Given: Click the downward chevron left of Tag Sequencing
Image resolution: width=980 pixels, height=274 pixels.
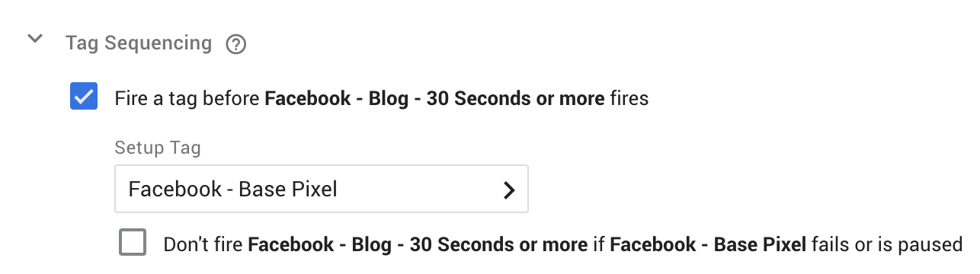Looking at the screenshot, I should [x=35, y=39].
